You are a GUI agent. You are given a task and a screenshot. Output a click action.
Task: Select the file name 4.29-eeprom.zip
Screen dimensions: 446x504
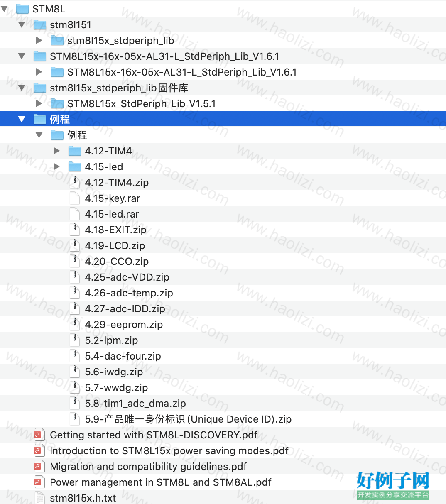click(x=124, y=325)
